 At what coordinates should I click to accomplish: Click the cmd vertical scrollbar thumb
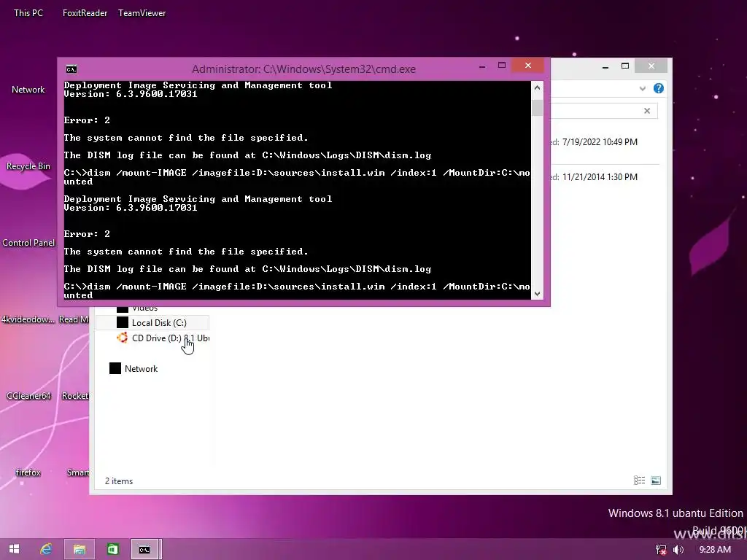pyautogui.click(x=538, y=108)
